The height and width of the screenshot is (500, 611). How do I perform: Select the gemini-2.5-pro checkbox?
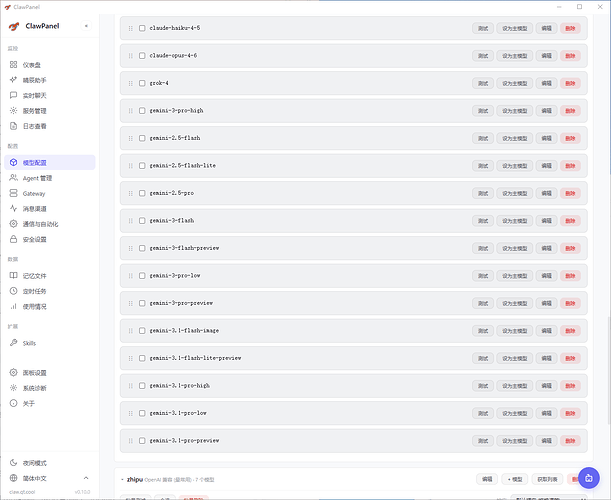pos(142,193)
